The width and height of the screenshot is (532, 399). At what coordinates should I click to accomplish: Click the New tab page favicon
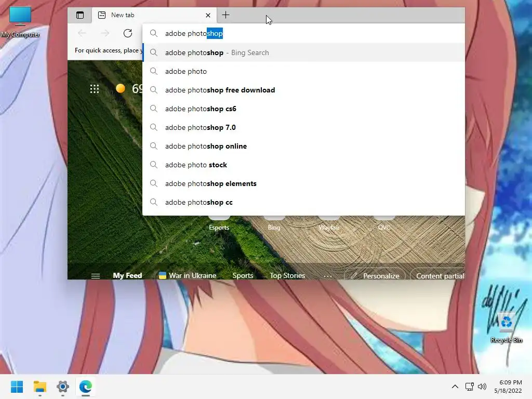click(x=102, y=15)
